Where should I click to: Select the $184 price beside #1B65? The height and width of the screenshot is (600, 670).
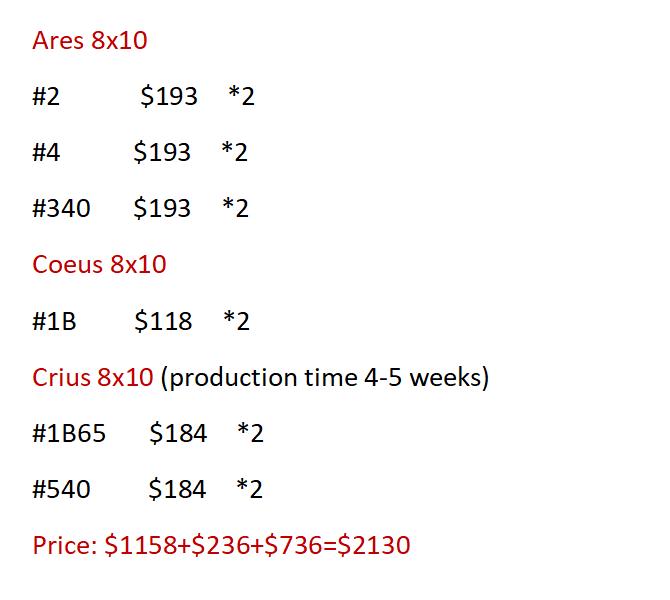click(178, 433)
